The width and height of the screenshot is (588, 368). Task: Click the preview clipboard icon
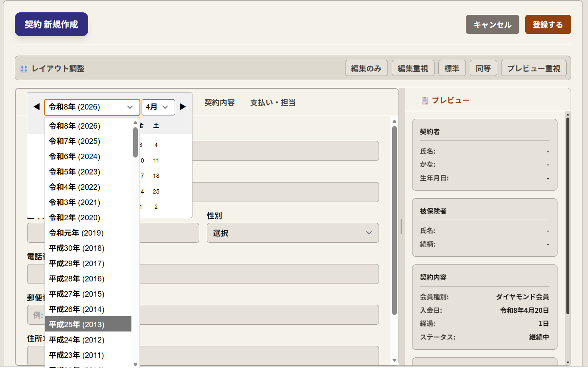click(x=424, y=101)
